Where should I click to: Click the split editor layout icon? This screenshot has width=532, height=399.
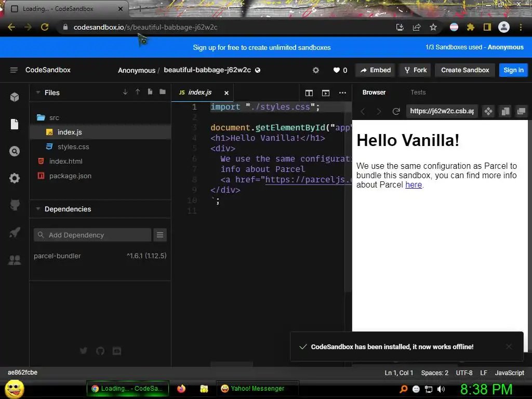click(x=309, y=93)
